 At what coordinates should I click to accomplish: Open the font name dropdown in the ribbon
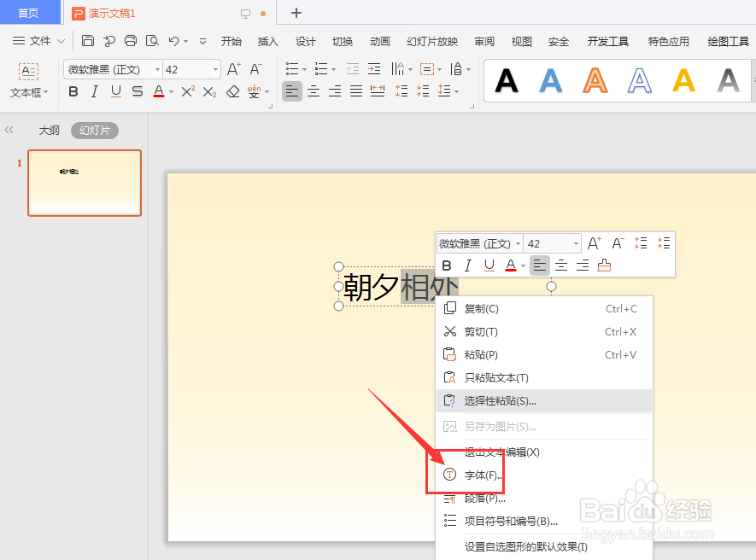157,69
